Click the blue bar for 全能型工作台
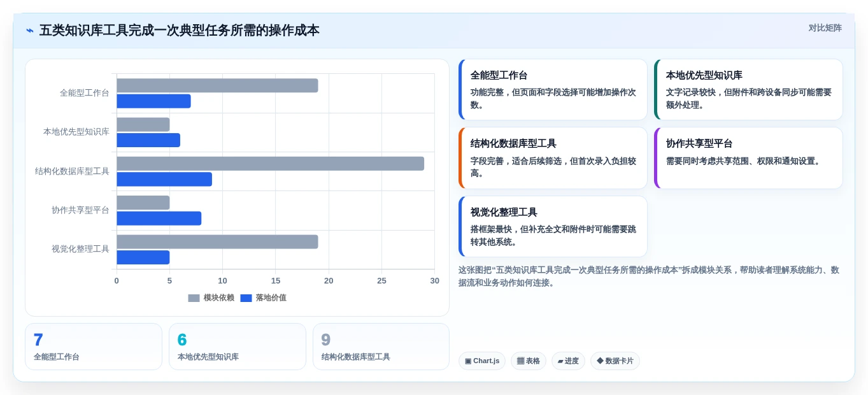The image size is (868, 395). click(153, 101)
